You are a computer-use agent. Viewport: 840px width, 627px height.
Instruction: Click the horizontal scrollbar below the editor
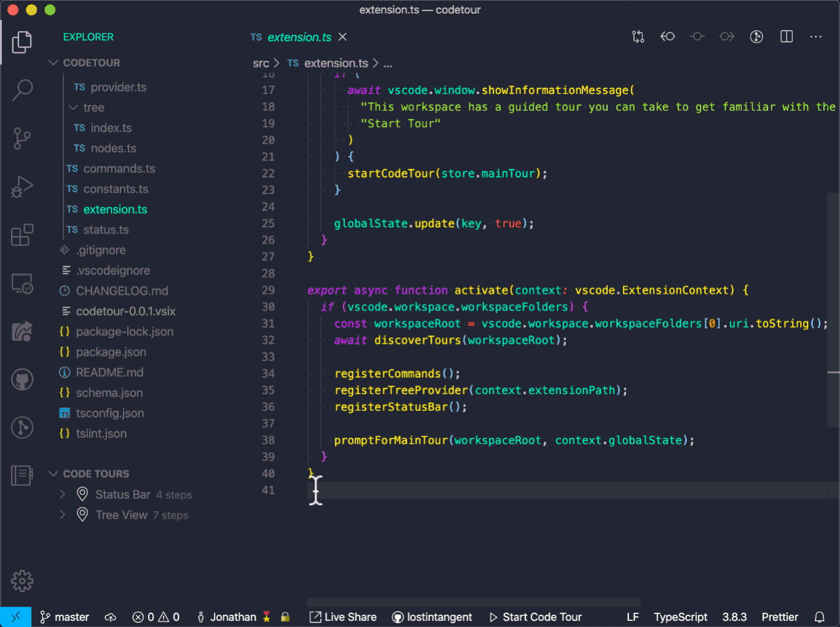coord(473,602)
